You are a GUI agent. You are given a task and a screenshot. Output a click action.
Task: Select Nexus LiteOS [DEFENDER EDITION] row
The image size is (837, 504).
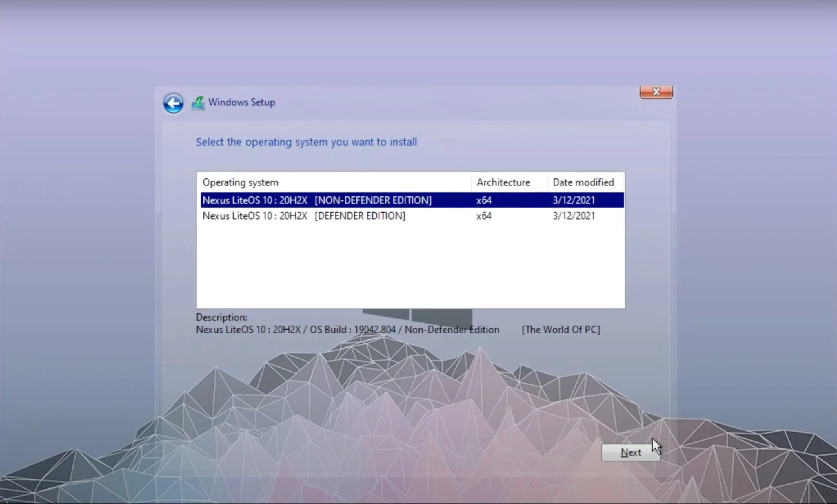[412, 216]
